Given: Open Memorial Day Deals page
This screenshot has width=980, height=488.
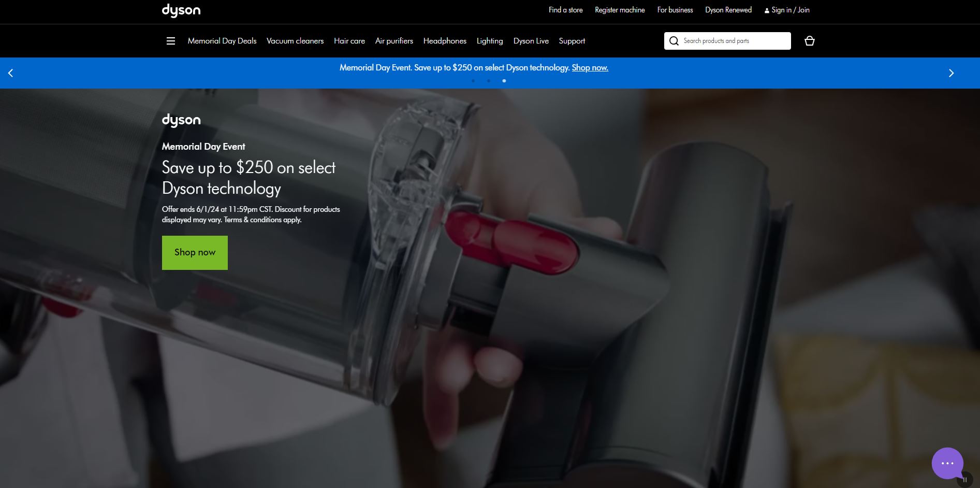Looking at the screenshot, I should tap(222, 41).
